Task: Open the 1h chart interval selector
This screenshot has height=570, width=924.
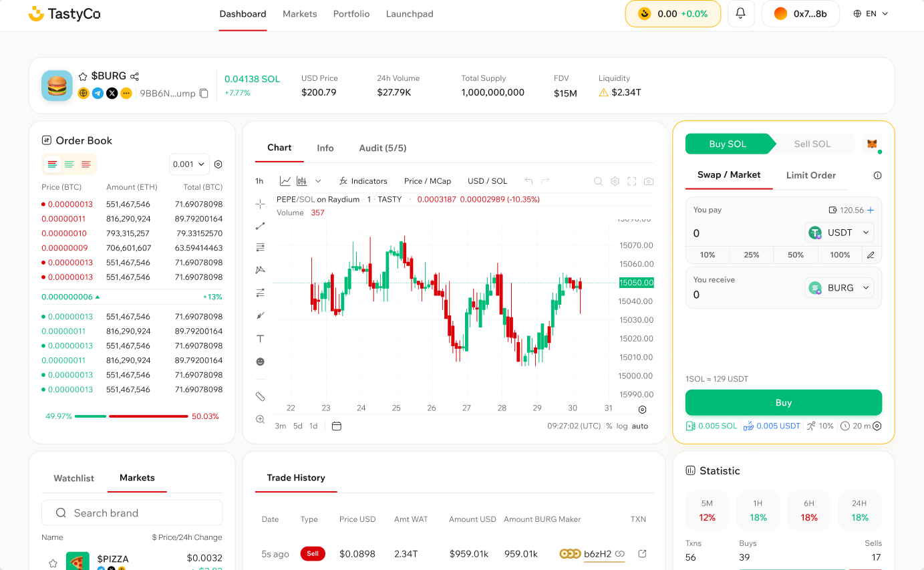Action: [259, 181]
